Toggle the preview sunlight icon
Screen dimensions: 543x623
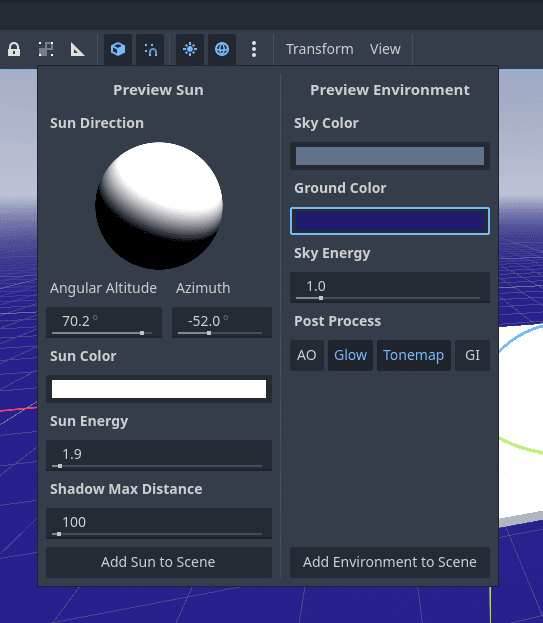pyautogui.click(x=190, y=50)
